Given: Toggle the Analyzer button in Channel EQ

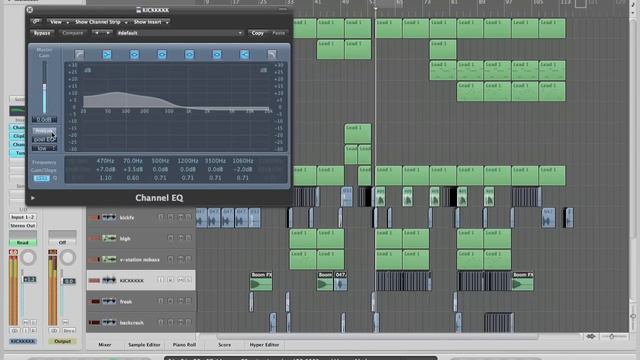Looking at the screenshot, I should [x=44, y=131].
